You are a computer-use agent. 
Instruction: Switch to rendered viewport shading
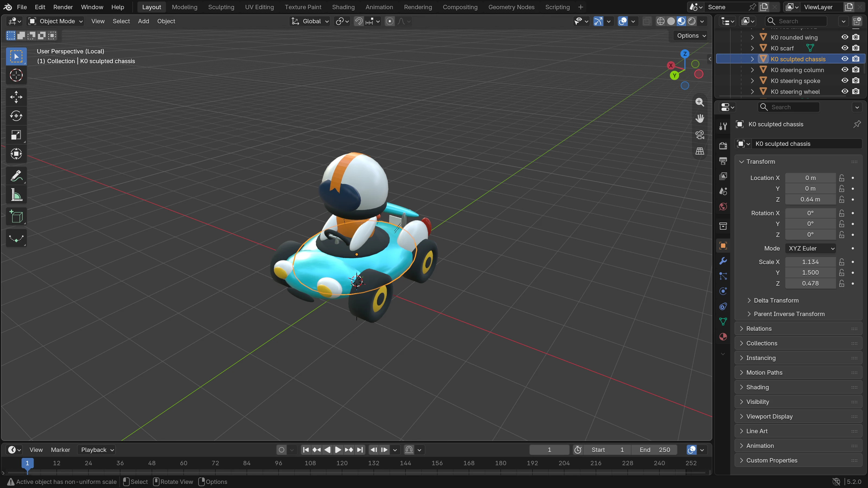click(x=692, y=21)
